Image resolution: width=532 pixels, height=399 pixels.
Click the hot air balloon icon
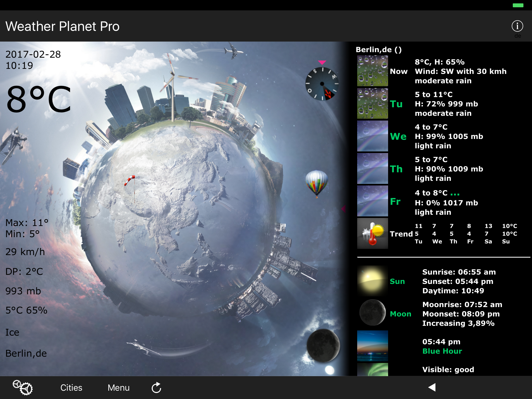(x=316, y=183)
